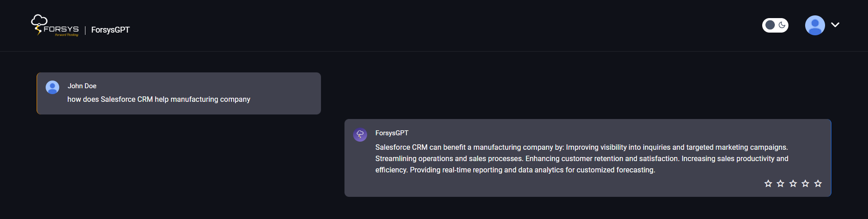Image resolution: width=868 pixels, height=219 pixels.
Task: Rate the response two stars
Action: (x=780, y=183)
